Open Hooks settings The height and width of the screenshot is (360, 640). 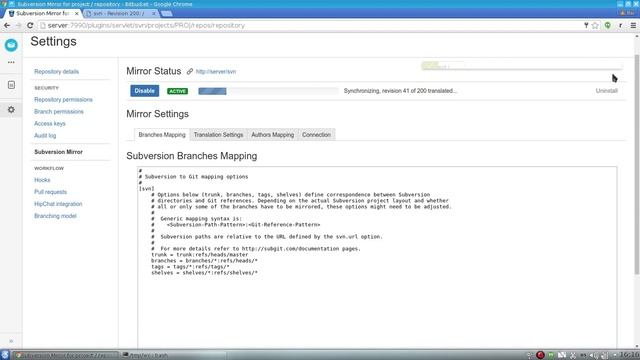click(42, 180)
